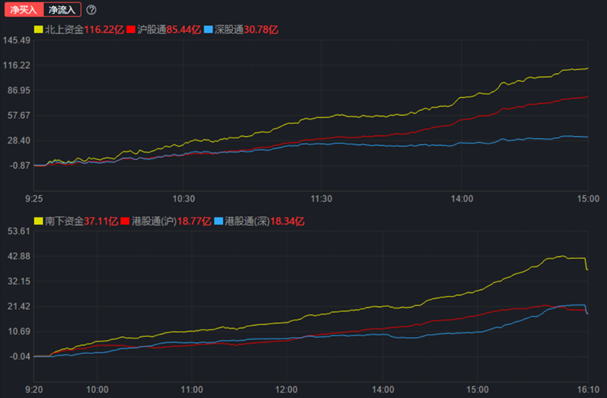
Task: Toggle the yellow 南下资金 legend swatch
Action: click(38, 221)
